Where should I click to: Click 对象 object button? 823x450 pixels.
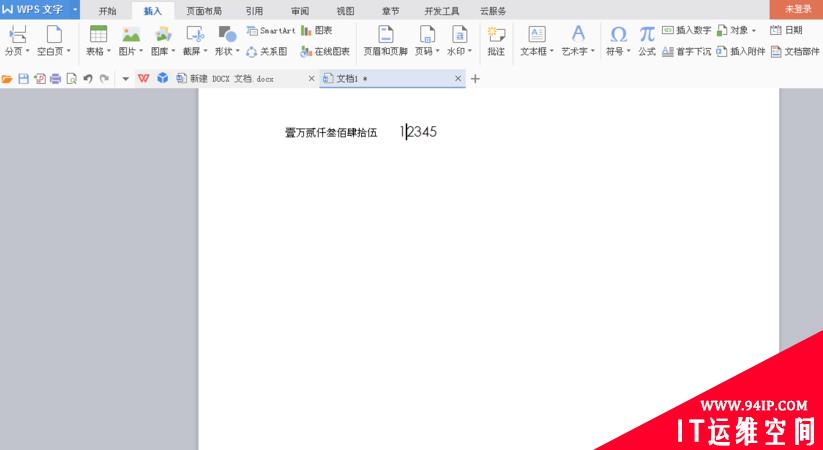tap(736, 30)
